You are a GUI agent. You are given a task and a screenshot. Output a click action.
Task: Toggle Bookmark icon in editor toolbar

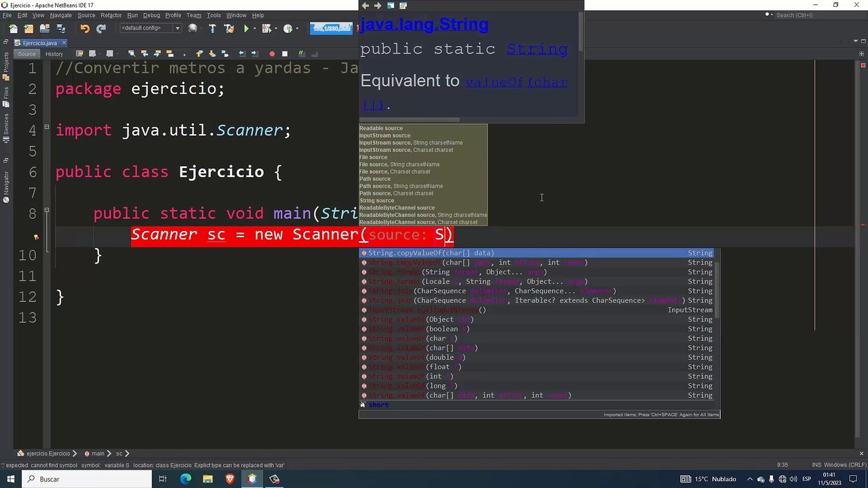[x=224, y=54]
